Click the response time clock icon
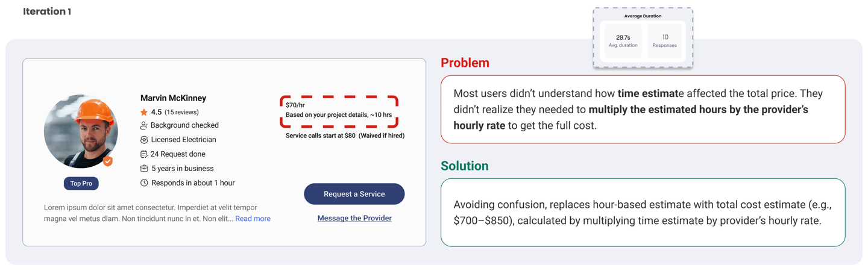The image size is (868, 271). click(x=143, y=183)
